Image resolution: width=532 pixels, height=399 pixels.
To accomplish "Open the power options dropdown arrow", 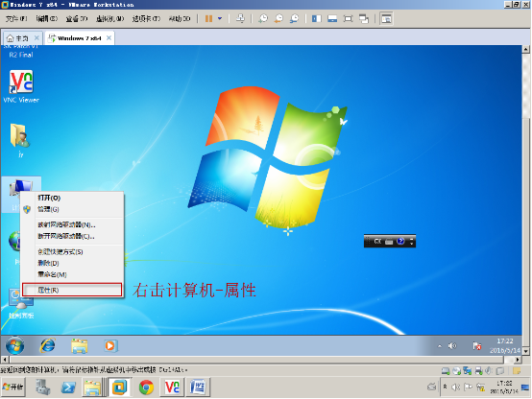I will (220, 18).
